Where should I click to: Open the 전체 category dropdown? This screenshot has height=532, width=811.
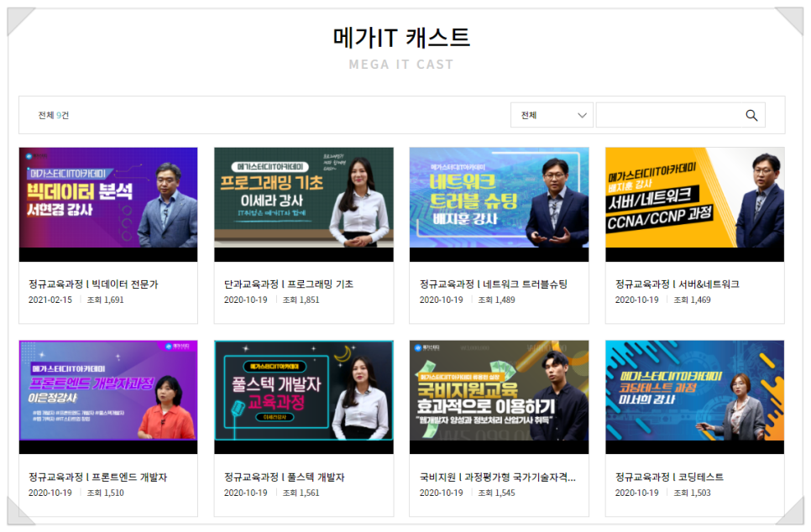(x=552, y=115)
